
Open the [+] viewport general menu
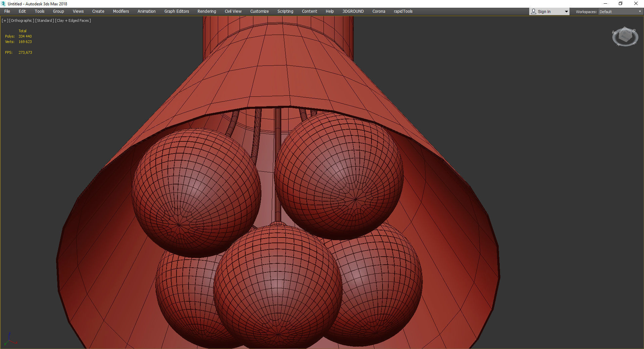point(5,20)
